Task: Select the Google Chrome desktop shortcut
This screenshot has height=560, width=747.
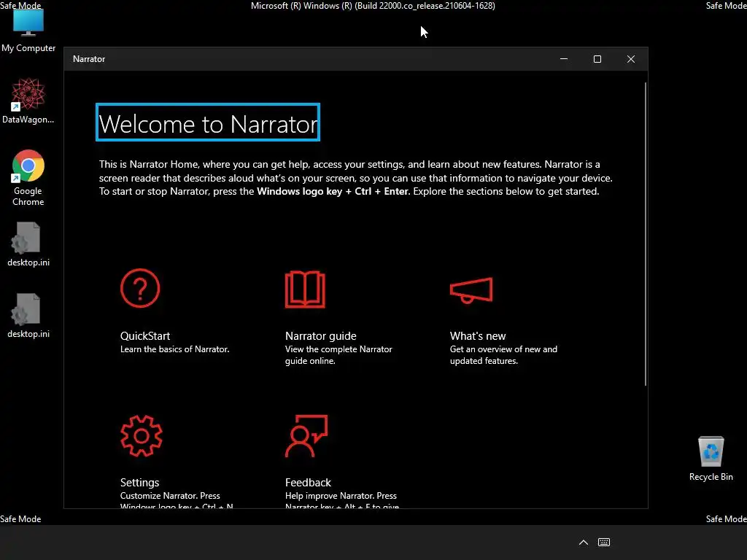Action: tap(28, 178)
